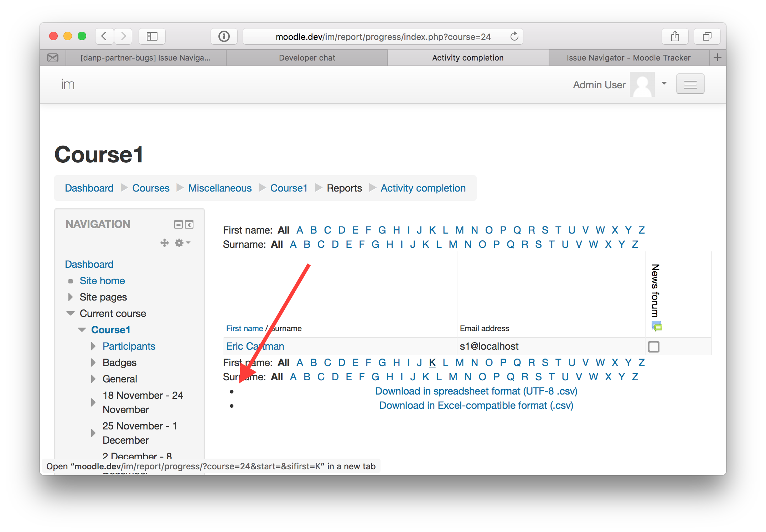Collapse the Navigation block with hide icon
766x532 pixels.
coord(178,224)
